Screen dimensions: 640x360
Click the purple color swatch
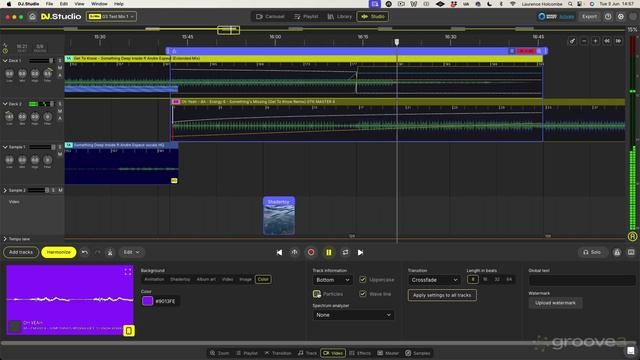[147, 301]
